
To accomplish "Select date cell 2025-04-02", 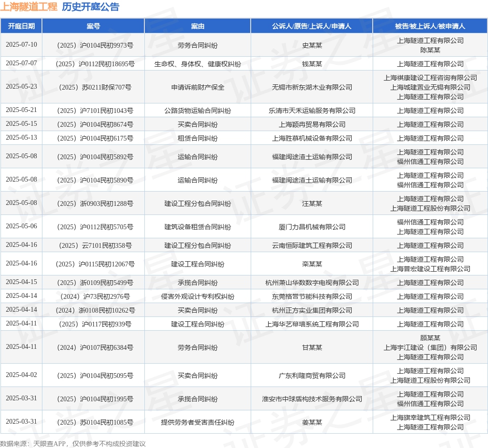I will (x=21, y=375).
